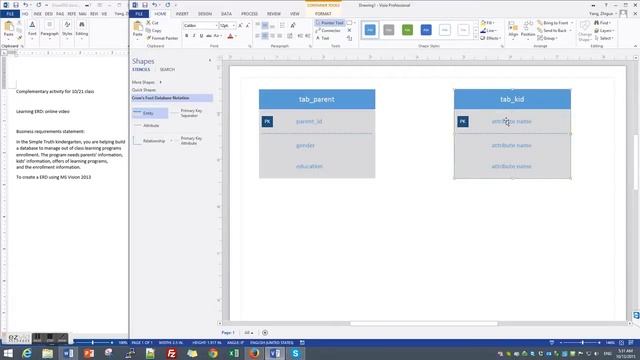Open the Line dropdown
The width and height of the screenshot is (640, 360).
pyautogui.click(x=488, y=31)
